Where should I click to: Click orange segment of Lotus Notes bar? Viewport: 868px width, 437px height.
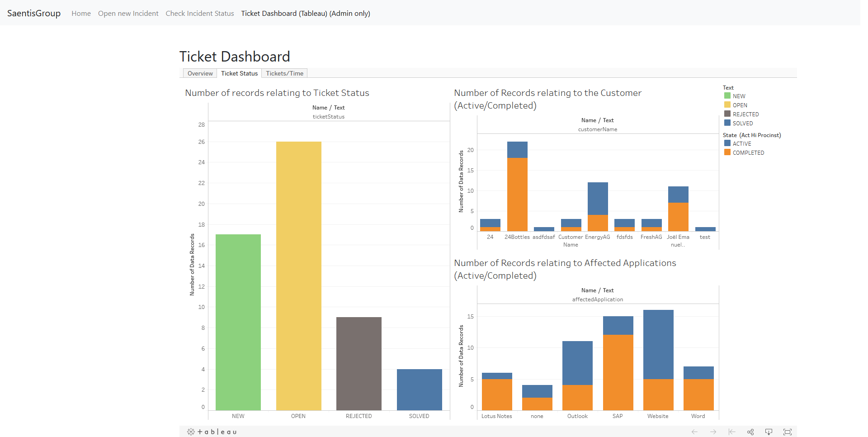click(x=497, y=394)
